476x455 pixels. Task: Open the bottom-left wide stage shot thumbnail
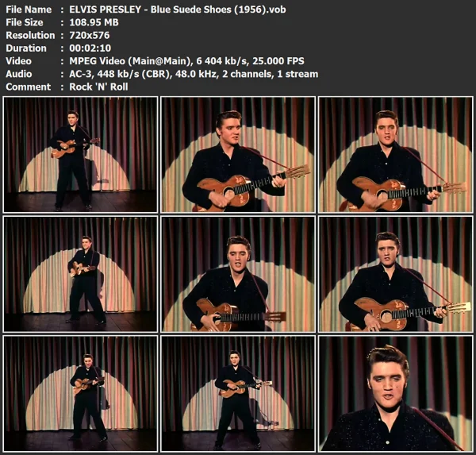tap(80, 394)
